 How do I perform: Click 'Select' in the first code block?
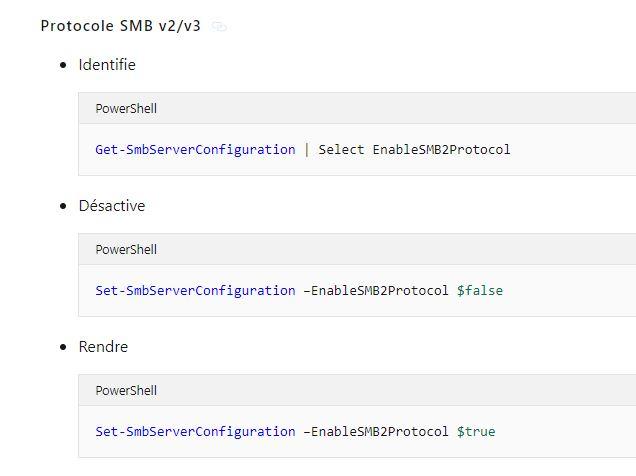(x=341, y=150)
